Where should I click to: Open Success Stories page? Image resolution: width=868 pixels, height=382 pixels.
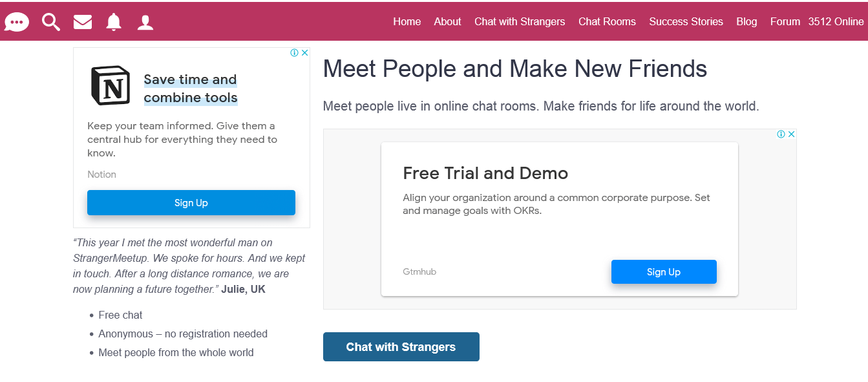coord(686,21)
